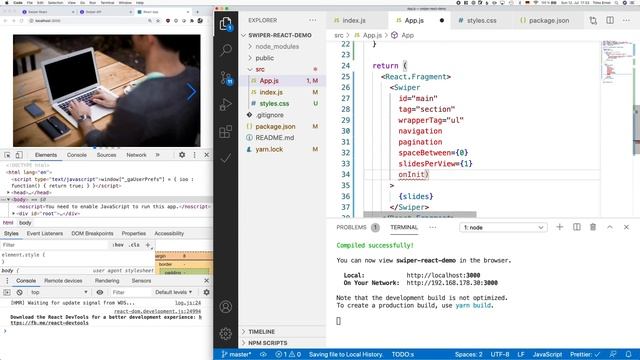Open DevTools Console tab
The height and width of the screenshot is (360, 640).
pyautogui.click(x=77, y=155)
